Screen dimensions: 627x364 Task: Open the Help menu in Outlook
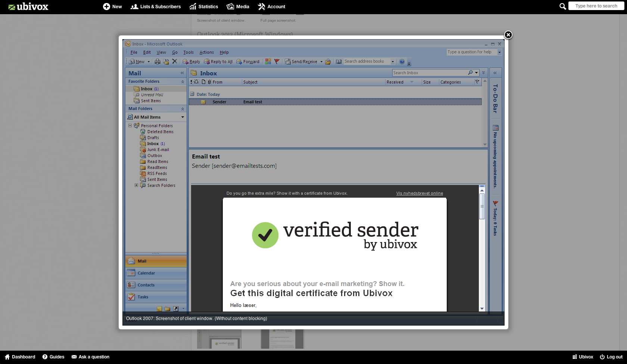point(224,53)
